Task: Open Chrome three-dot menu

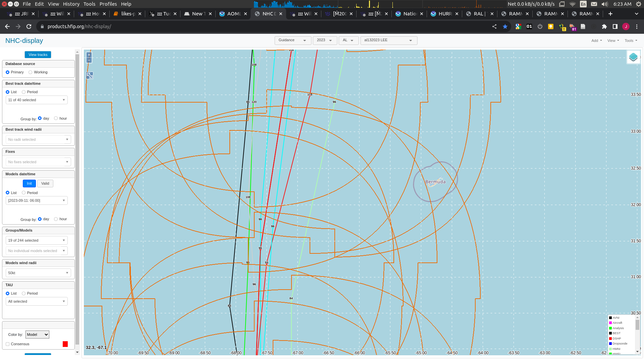Action: click(637, 26)
